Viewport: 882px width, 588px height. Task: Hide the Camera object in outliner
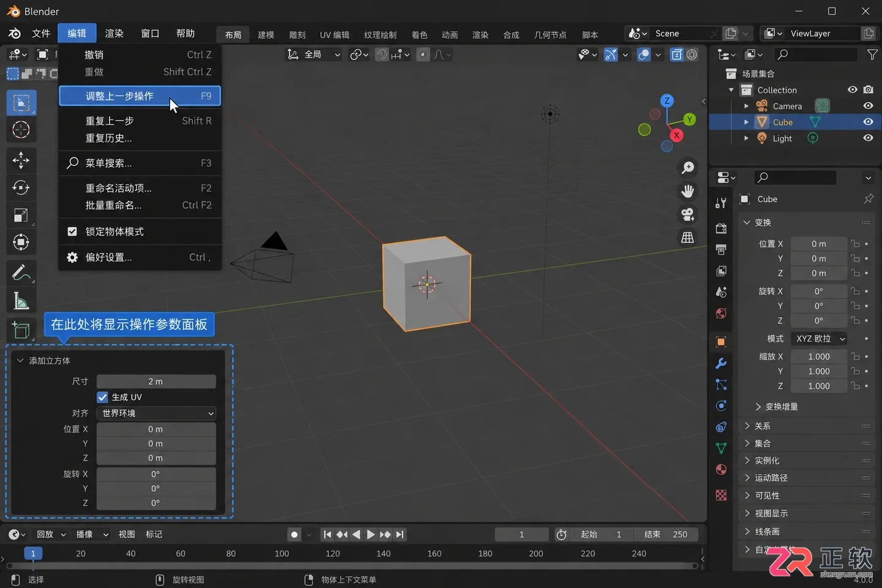click(868, 106)
